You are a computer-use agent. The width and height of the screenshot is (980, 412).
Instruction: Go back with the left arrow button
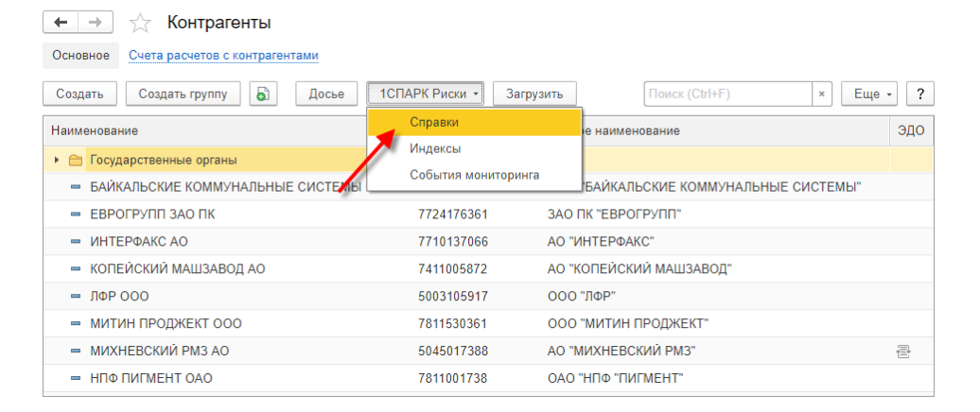point(61,23)
